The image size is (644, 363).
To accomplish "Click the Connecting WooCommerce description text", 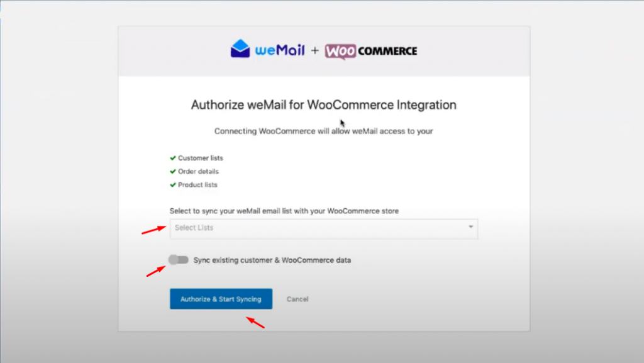I will [324, 131].
